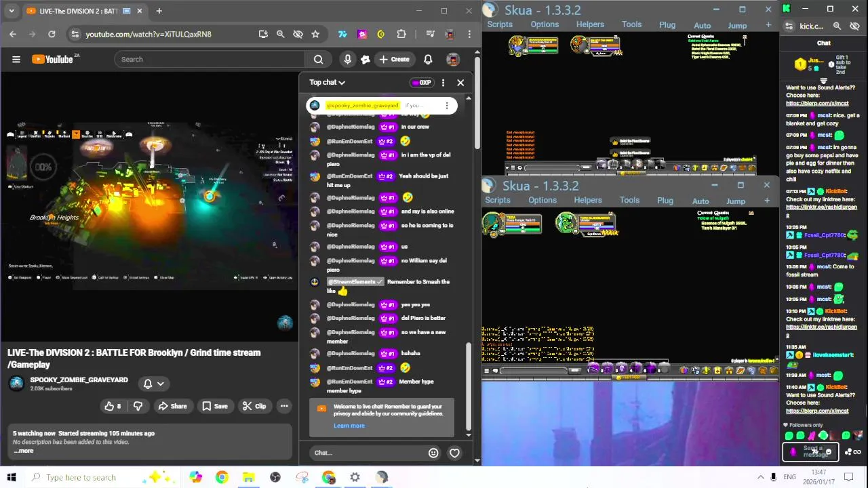The height and width of the screenshot is (488, 868).
Task: Open OBS Studio from the taskbar
Action: pyautogui.click(x=275, y=477)
